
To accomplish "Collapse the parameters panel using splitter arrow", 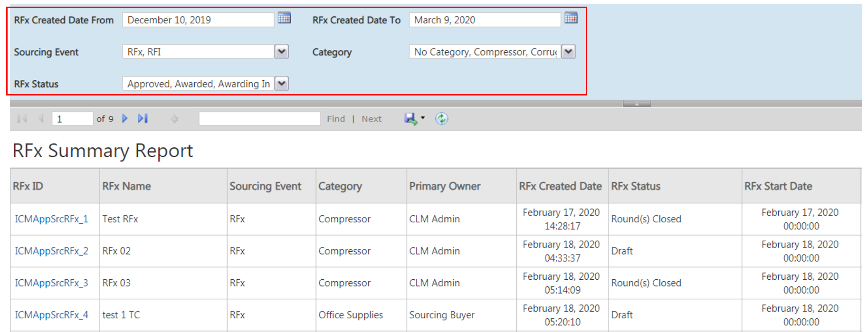I will (x=637, y=104).
